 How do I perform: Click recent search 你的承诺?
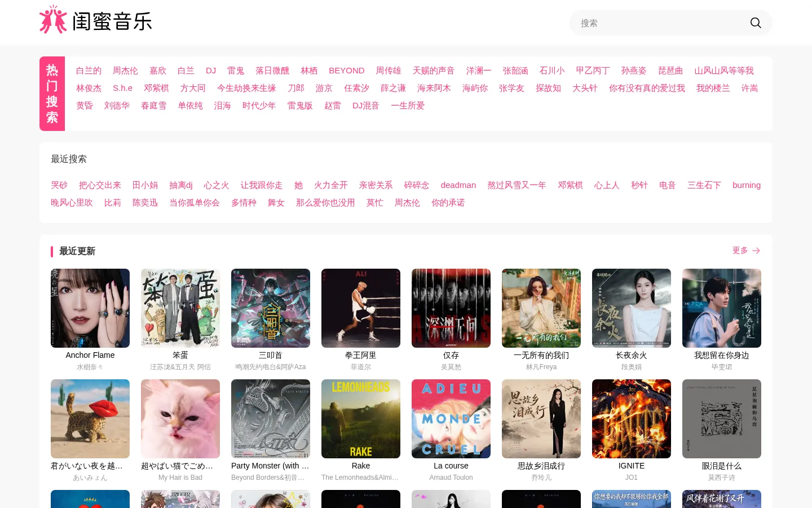click(x=448, y=203)
